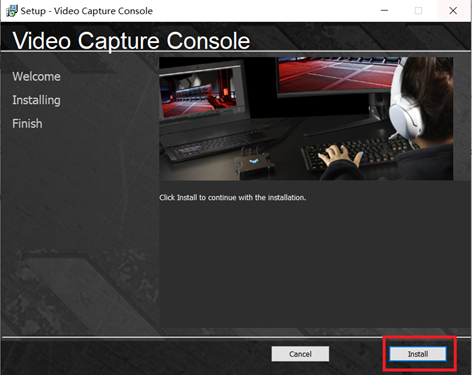Screen dimensions: 472x375
Task: Click the disabled maximize button
Action: point(418,11)
